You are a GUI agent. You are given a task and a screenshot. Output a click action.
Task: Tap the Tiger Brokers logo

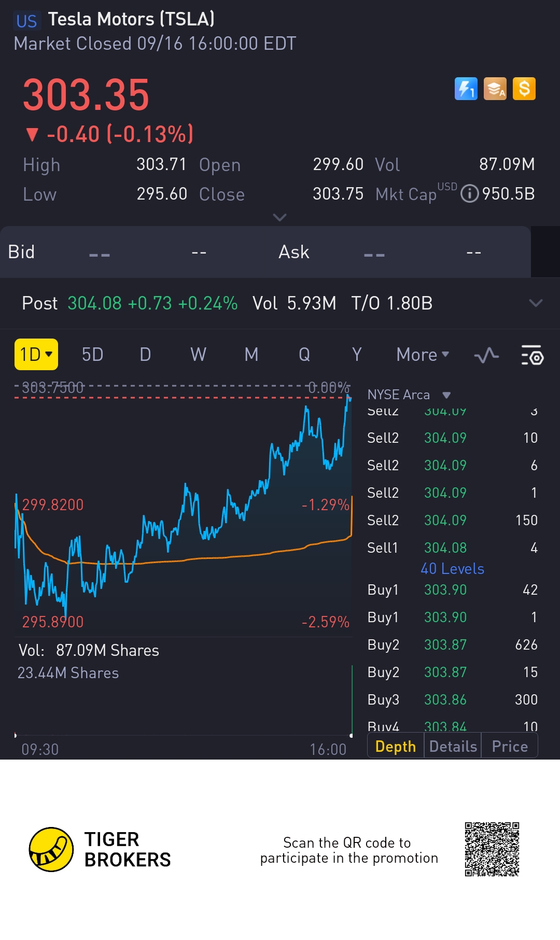coord(51,849)
